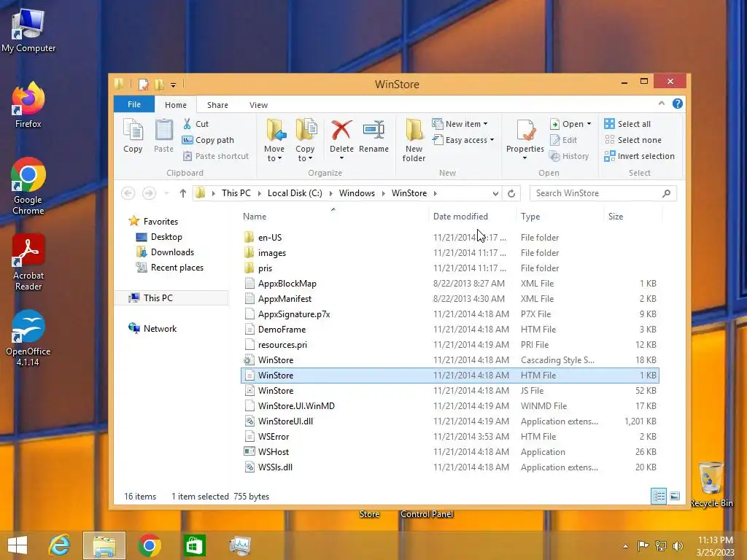Create a New folder from the ribbon
The width and height of the screenshot is (747, 560).
pyautogui.click(x=414, y=140)
